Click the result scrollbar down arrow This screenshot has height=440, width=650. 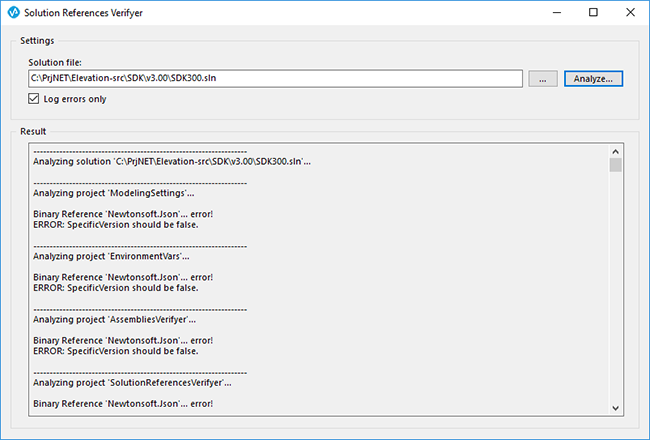click(x=616, y=408)
